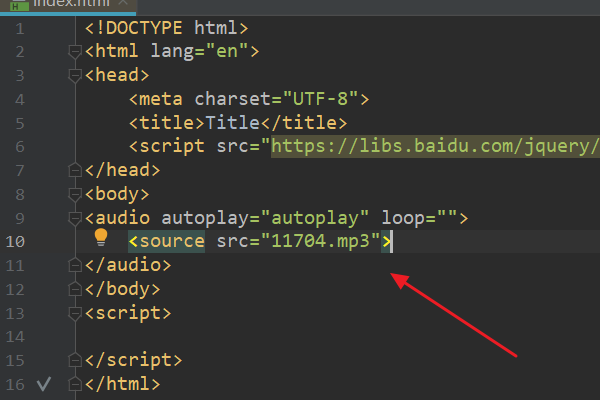Click line number 14 in the gutter
Screen dimensions: 600x400
(20, 337)
